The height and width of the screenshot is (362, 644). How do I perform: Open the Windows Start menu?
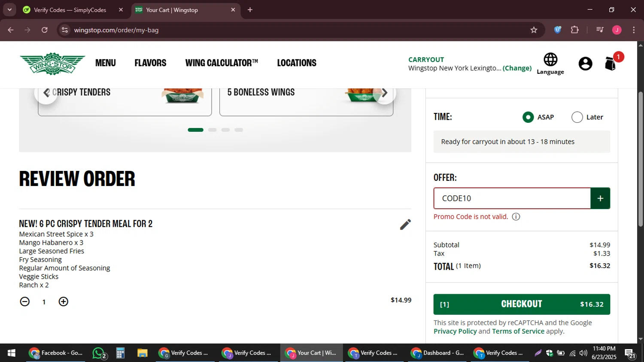tap(12, 353)
